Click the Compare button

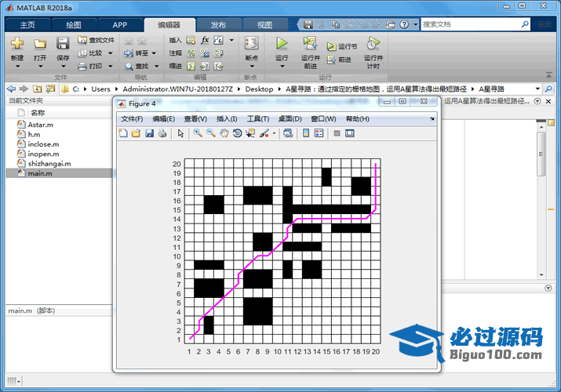point(95,53)
